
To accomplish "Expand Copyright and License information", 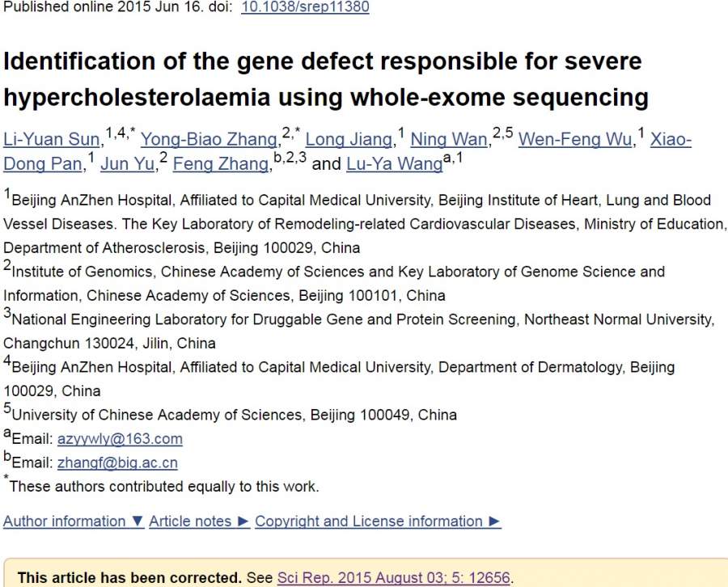I will tap(378, 522).
